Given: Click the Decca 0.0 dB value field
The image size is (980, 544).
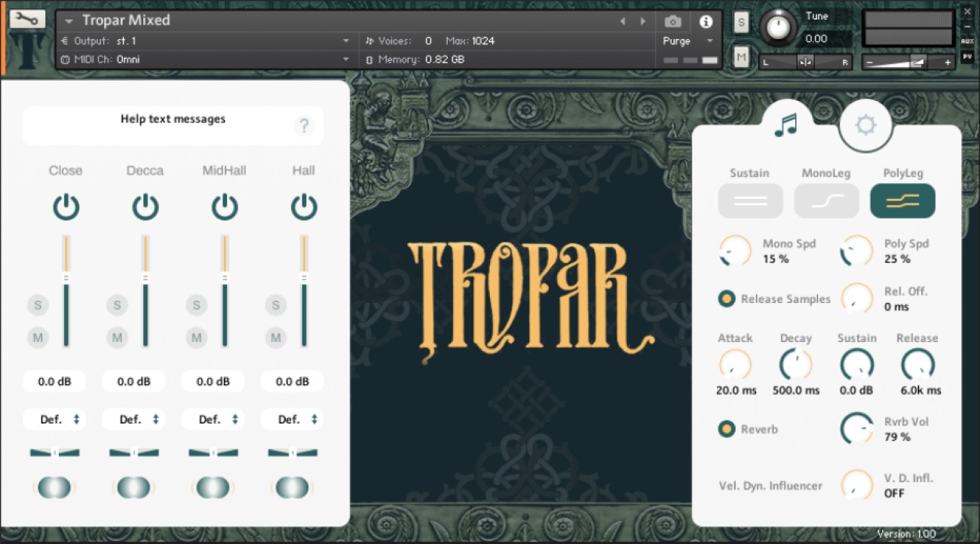Looking at the screenshot, I should click(133, 381).
